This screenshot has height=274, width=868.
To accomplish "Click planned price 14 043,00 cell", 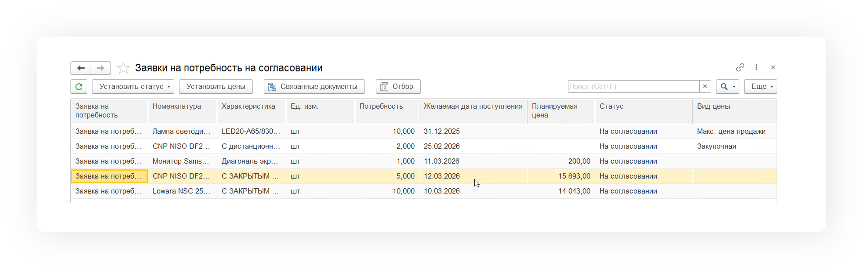I will (x=574, y=191).
